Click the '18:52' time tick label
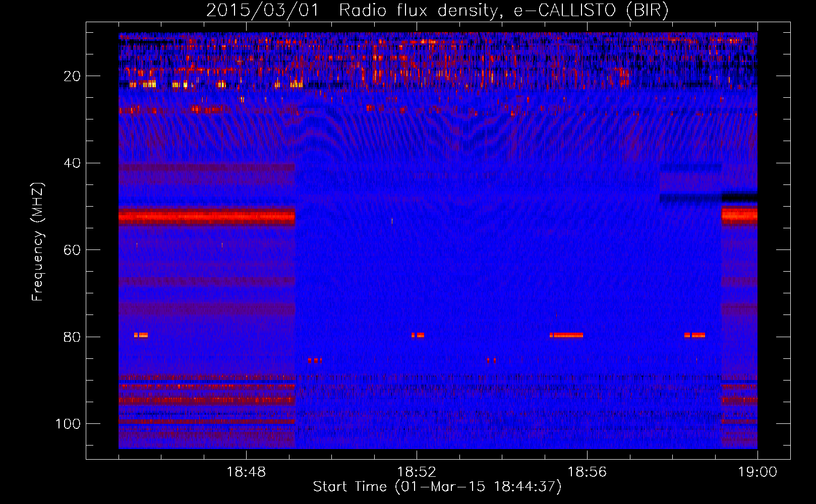The image size is (816, 504). [x=417, y=472]
